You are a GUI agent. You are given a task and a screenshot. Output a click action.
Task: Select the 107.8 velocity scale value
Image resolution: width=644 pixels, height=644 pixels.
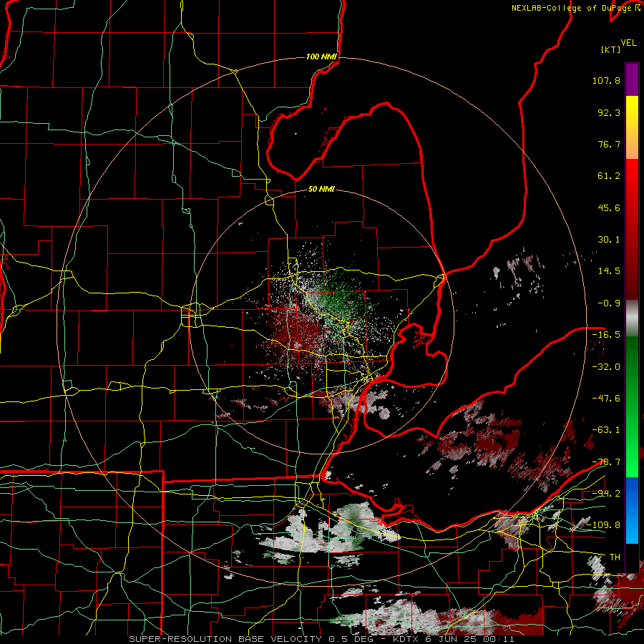[606, 80]
